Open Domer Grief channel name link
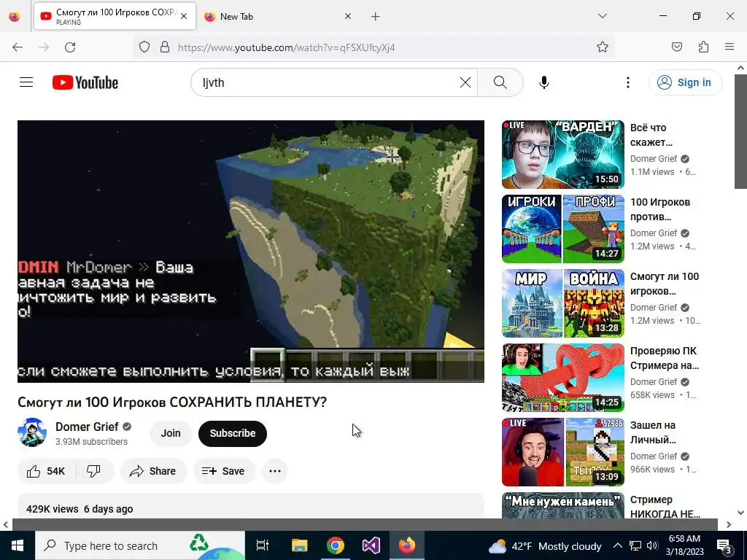 point(87,427)
